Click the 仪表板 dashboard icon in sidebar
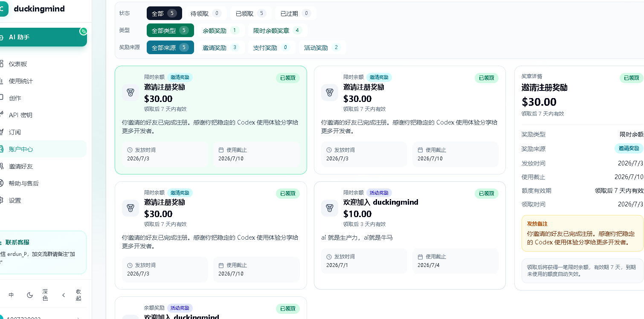Viewport: 644px width, 319px height. 1,64
